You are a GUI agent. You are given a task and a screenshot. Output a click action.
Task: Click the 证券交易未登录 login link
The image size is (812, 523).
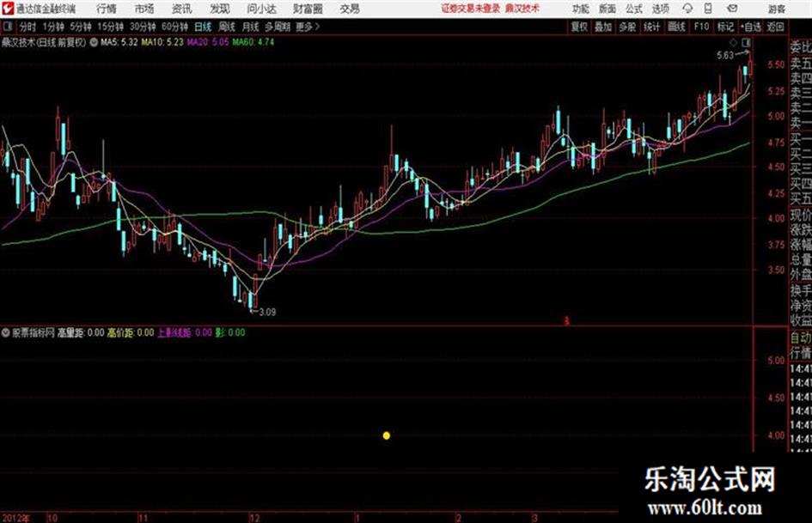(471, 9)
